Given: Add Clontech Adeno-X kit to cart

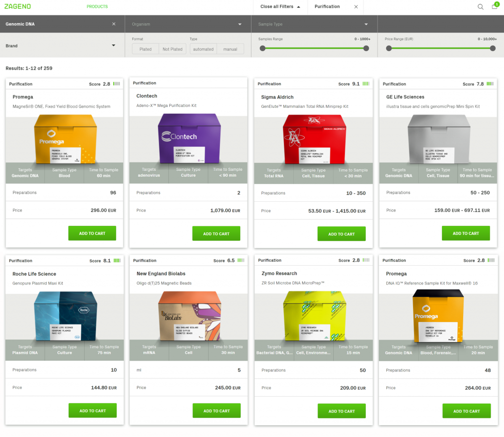Looking at the screenshot, I should click(x=216, y=234).
